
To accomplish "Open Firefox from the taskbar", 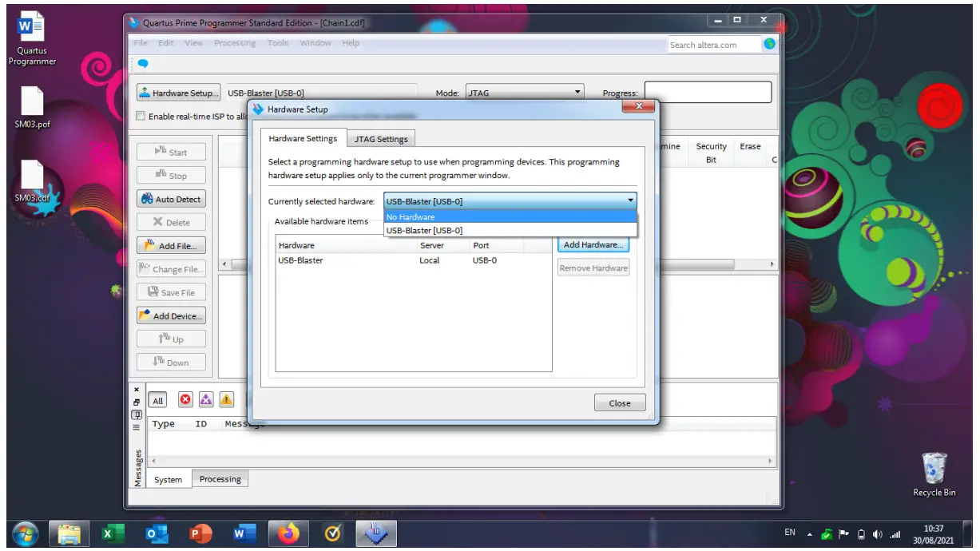I will pyautogui.click(x=288, y=534).
